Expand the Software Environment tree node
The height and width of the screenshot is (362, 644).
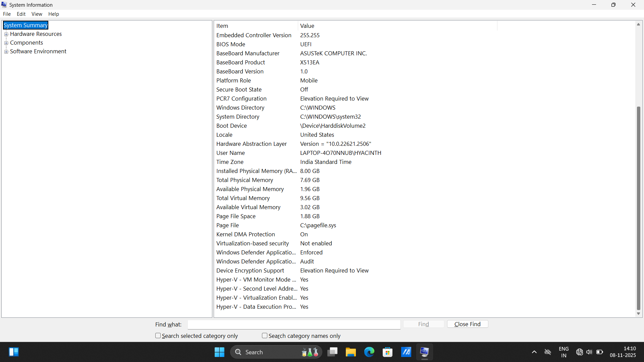(6, 52)
